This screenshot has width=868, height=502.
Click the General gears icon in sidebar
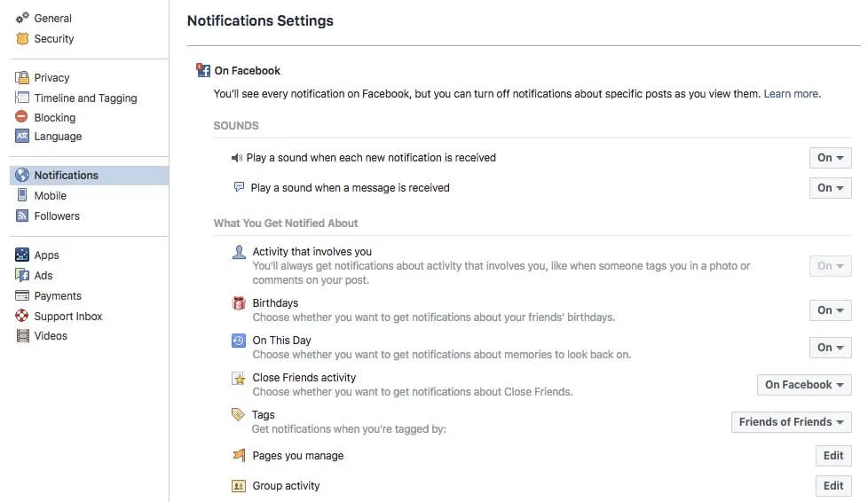click(22, 19)
